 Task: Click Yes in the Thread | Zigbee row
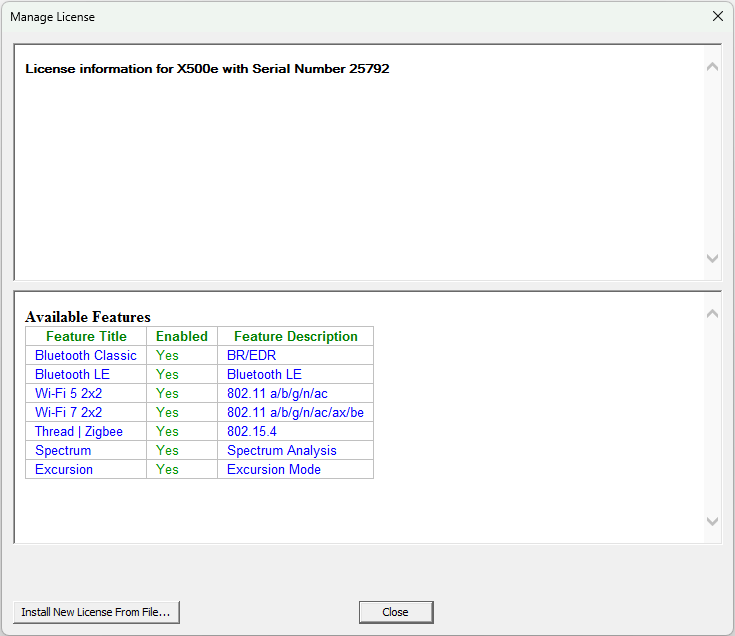click(167, 432)
